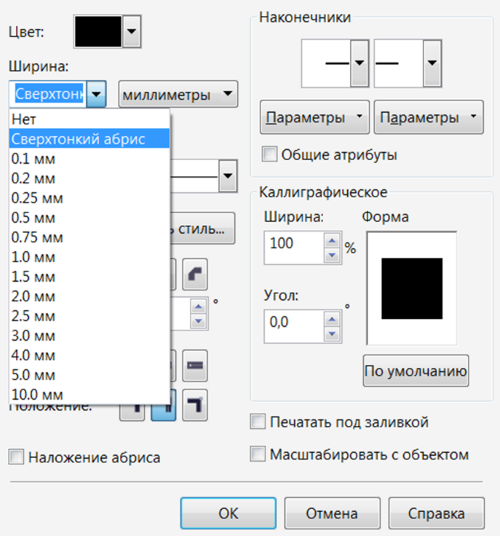Decrease the calligraphic Угол value
Image resolution: width=500 pixels, height=536 pixels.
point(332,334)
